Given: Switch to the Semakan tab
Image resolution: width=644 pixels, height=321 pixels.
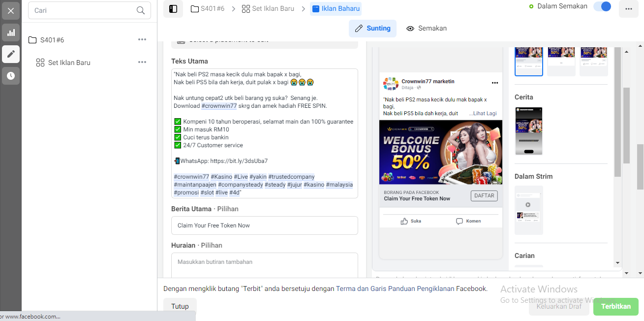Looking at the screenshot, I should point(427,29).
